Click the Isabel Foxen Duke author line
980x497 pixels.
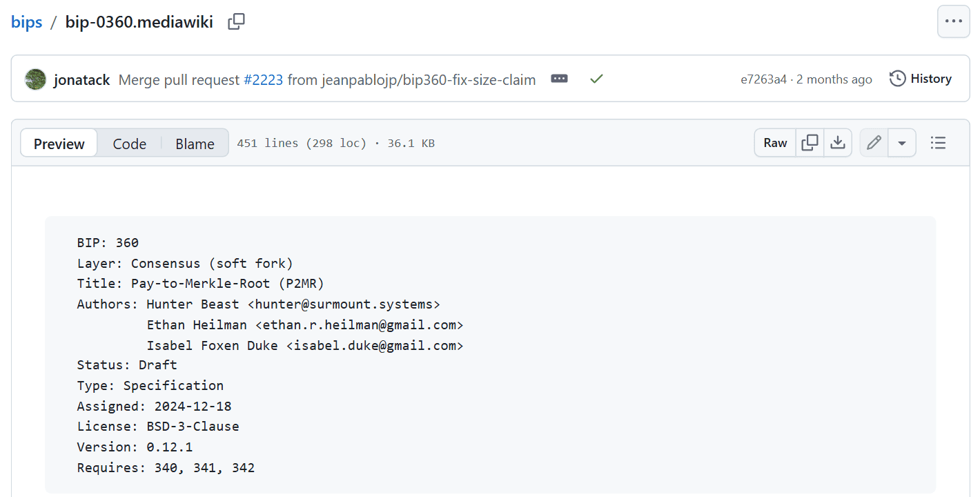[305, 346]
